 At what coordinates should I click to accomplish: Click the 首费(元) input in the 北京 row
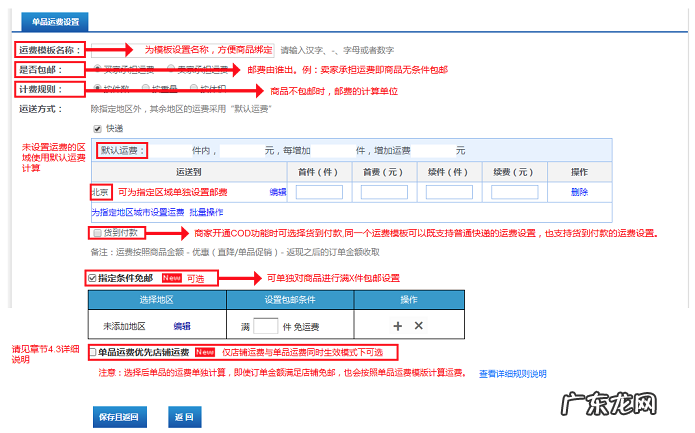tap(384, 192)
